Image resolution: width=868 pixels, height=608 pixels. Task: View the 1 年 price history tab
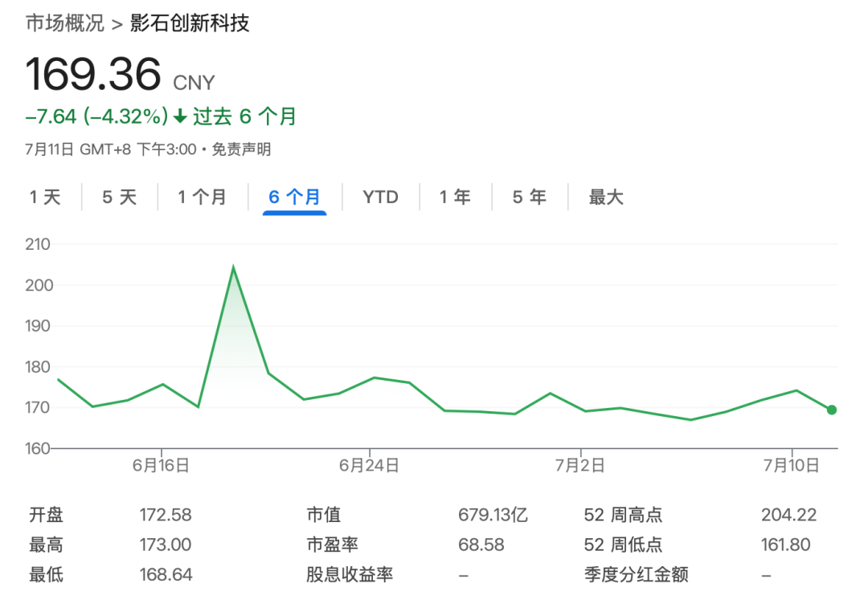pos(454,197)
